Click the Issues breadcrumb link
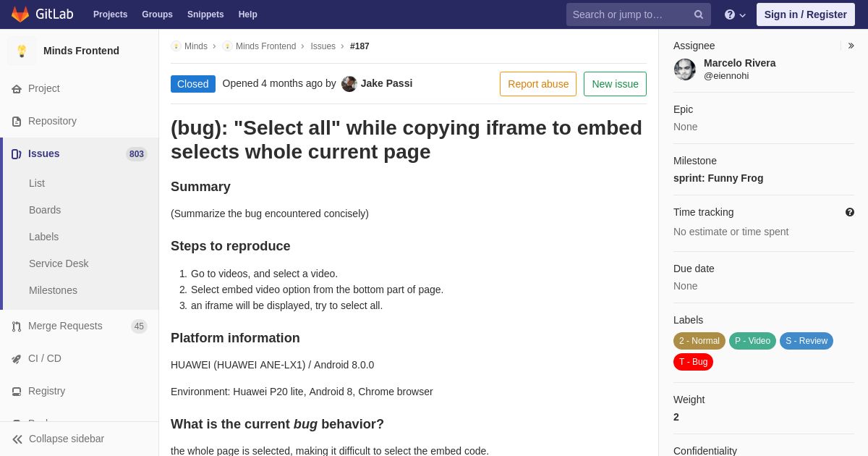Image resolution: width=868 pixels, height=456 pixels. coord(323,46)
